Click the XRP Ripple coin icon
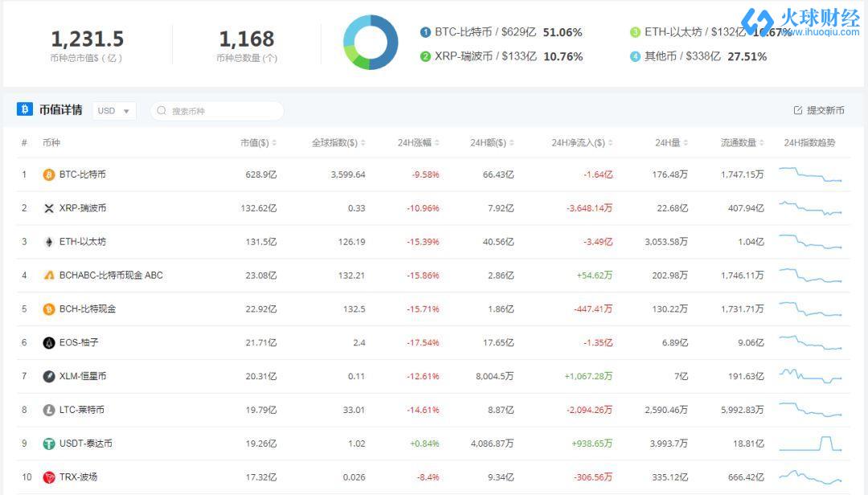Viewport: 868px width, 495px height. [x=49, y=208]
